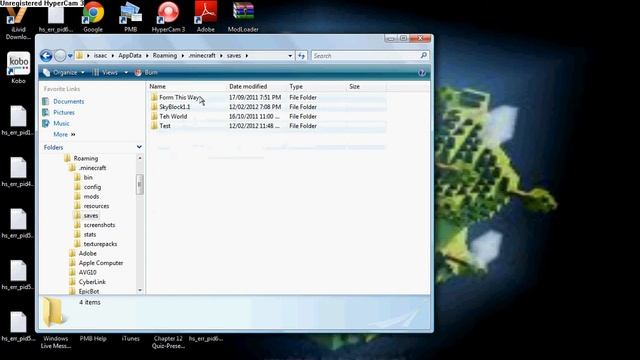Open Pictures in Favorite Links
This screenshot has width=640, height=360.
point(64,112)
